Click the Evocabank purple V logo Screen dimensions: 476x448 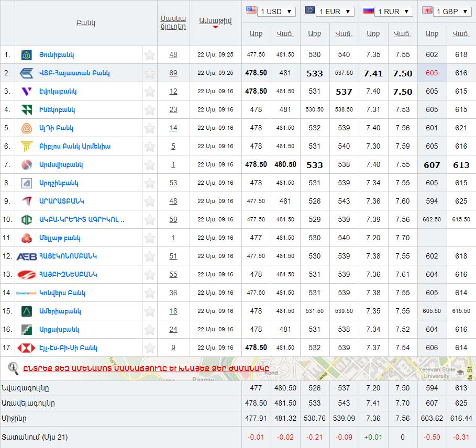[x=26, y=91]
